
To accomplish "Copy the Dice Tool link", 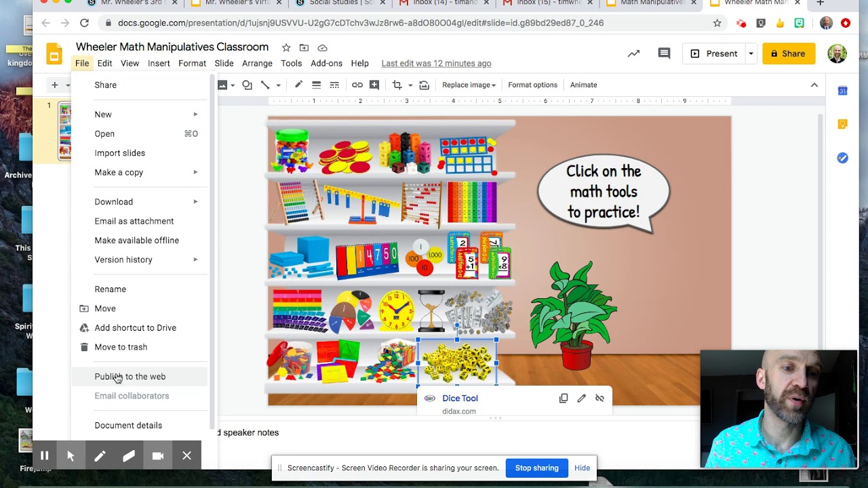I will click(564, 399).
